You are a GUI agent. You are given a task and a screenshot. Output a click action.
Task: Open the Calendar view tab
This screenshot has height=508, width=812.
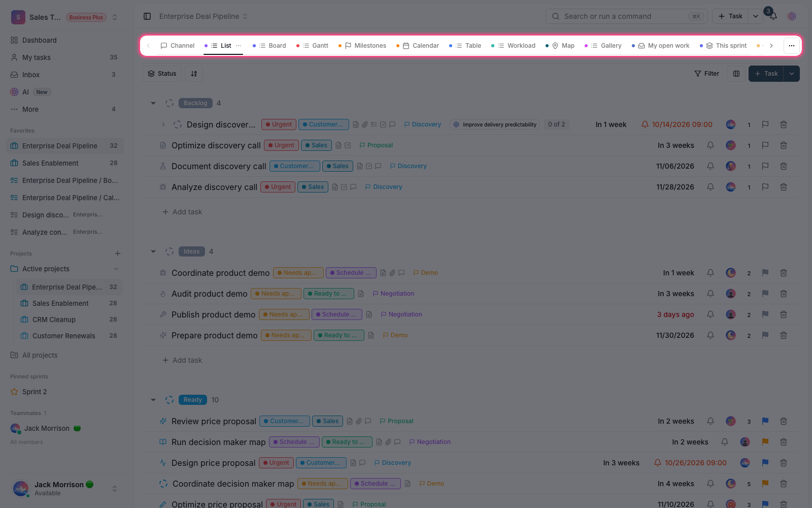click(x=418, y=46)
